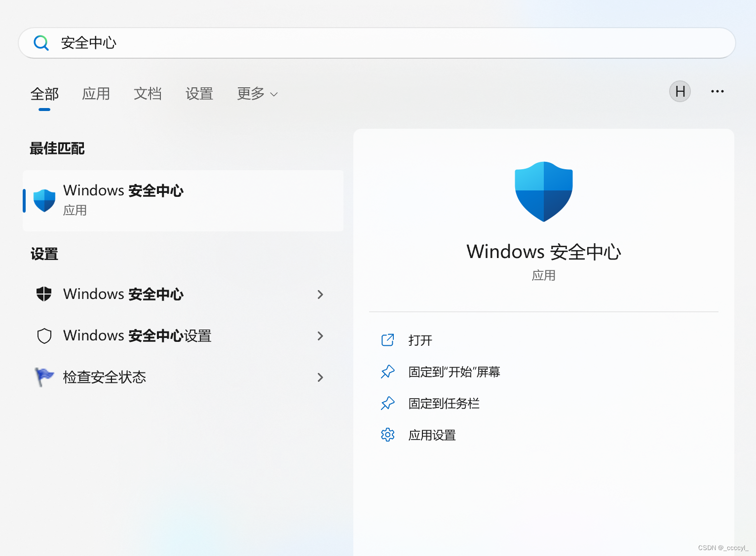Click the gear icon for 应用设置
The height and width of the screenshot is (556, 756).
[x=388, y=435]
